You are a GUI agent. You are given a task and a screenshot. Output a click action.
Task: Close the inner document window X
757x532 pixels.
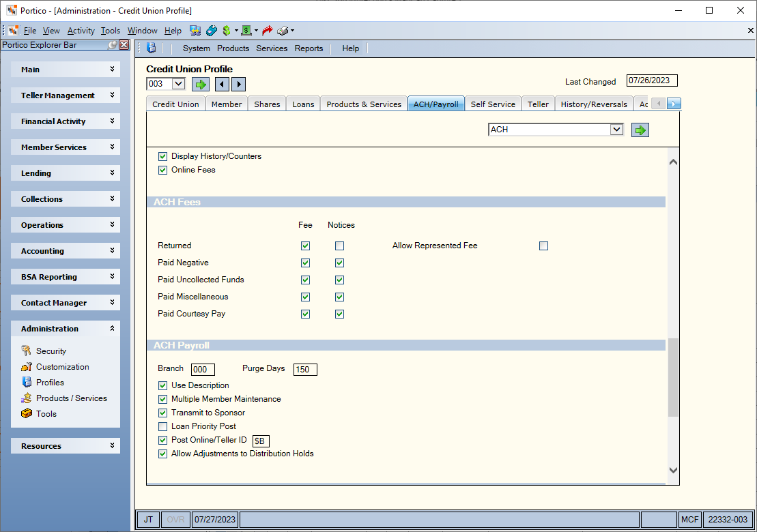click(x=750, y=31)
